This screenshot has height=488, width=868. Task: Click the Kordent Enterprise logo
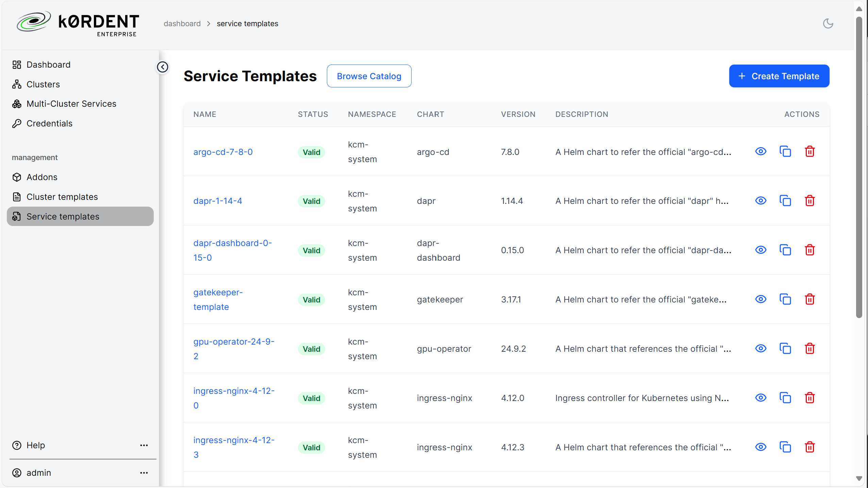tap(78, 24)
